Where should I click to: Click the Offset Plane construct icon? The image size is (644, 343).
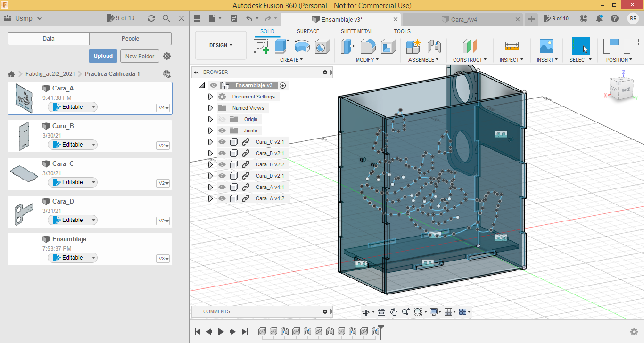click(x=470, y=46)
